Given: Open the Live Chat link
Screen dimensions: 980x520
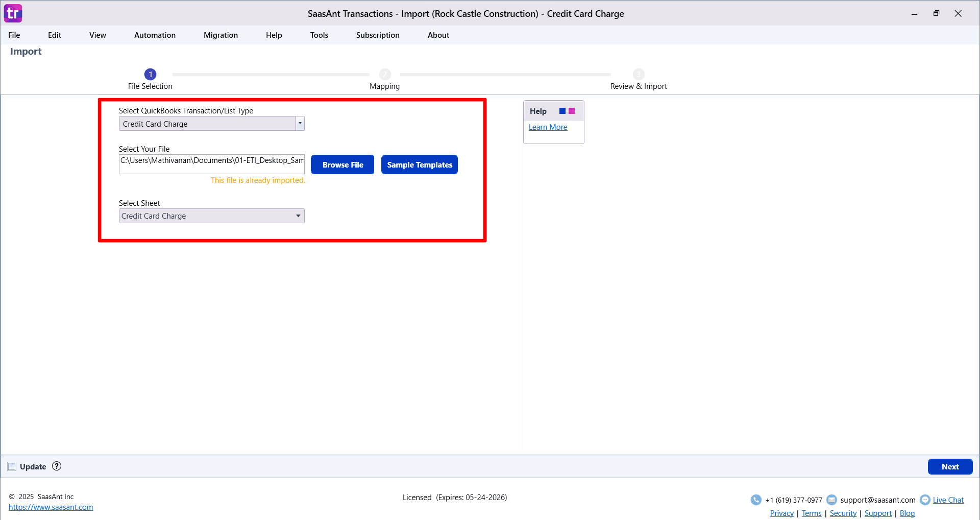Looking at the screenshot, I should [x=948, y=500].
